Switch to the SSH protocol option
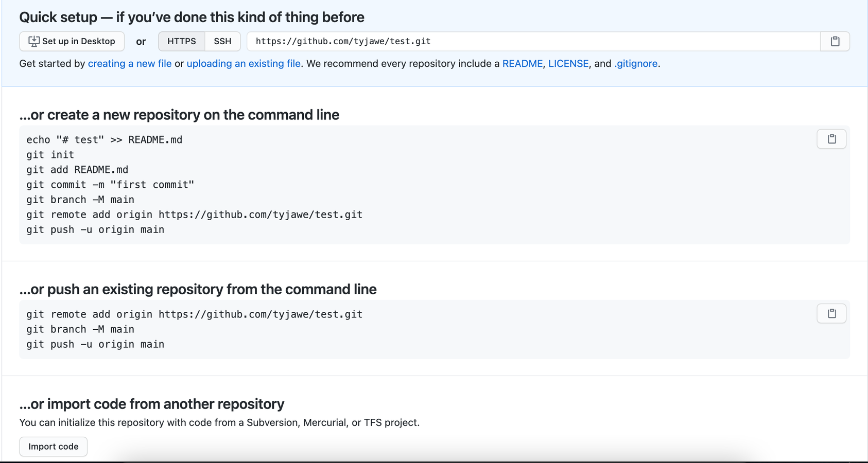Image resolution: width=868 pixels, height=463 pixels. 222,41
